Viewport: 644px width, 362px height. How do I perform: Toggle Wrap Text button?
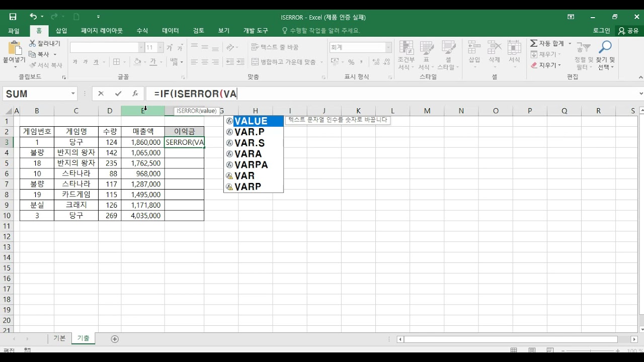[x=275, y=47]
